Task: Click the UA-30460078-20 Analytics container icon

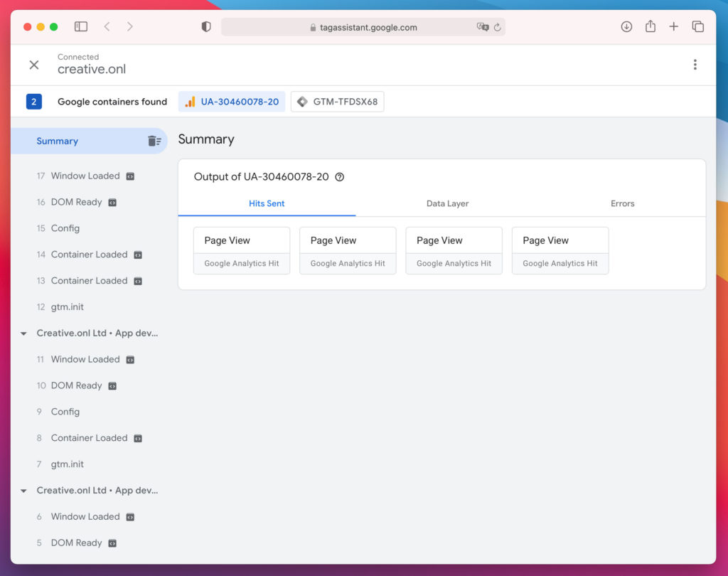Action: pos(190,102)
